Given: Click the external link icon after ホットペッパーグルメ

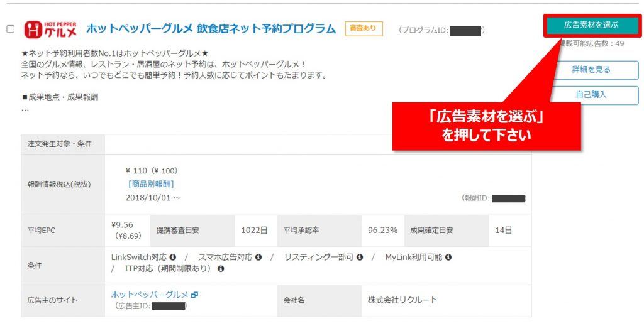Looking at the screenshot, I should click(194, 295).
